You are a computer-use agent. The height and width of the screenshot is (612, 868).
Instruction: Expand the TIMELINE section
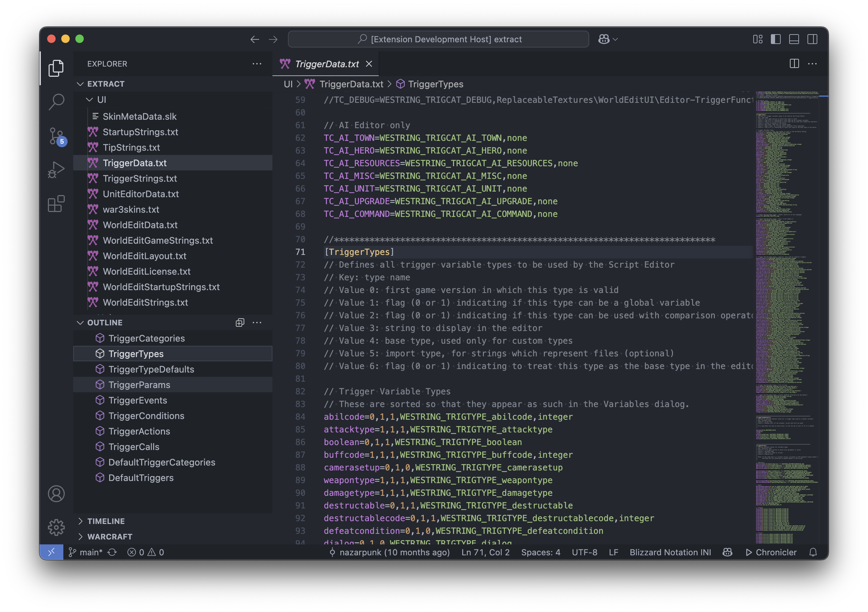point(106,521)
